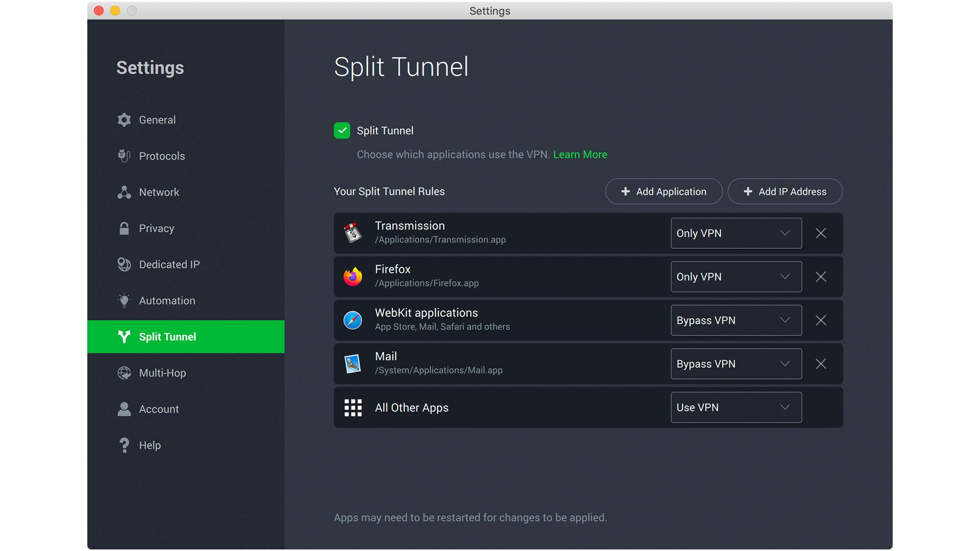Disable the Split Tunnel checkbox
The image size is (980, 551).
342,131
